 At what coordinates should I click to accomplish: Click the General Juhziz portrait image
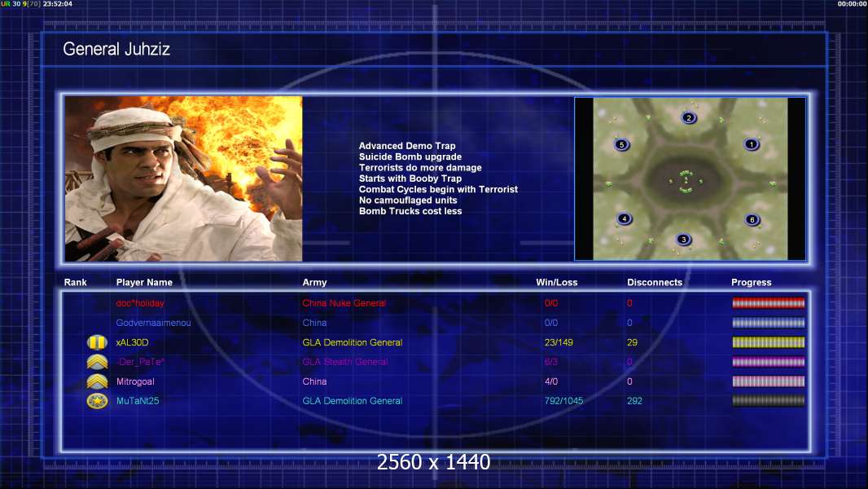[x=184, y=178]
